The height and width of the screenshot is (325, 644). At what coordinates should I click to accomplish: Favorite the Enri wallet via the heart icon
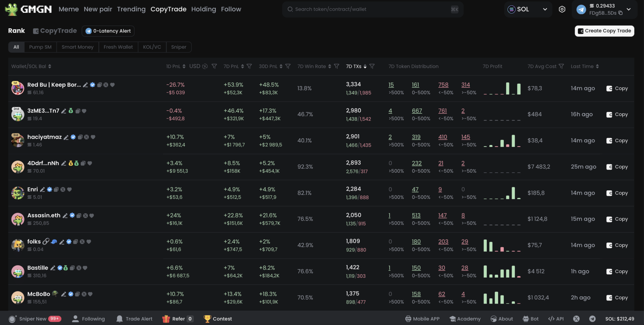pos(69,189)
